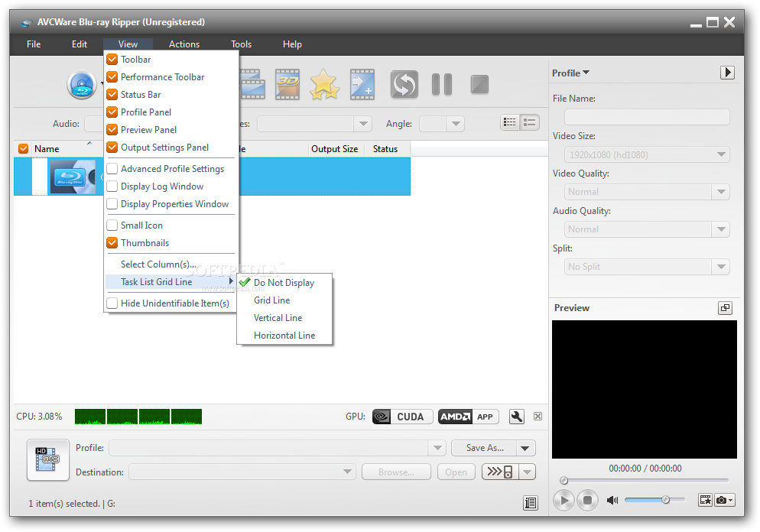
Task: Open the Help menu
Action: 292,44
